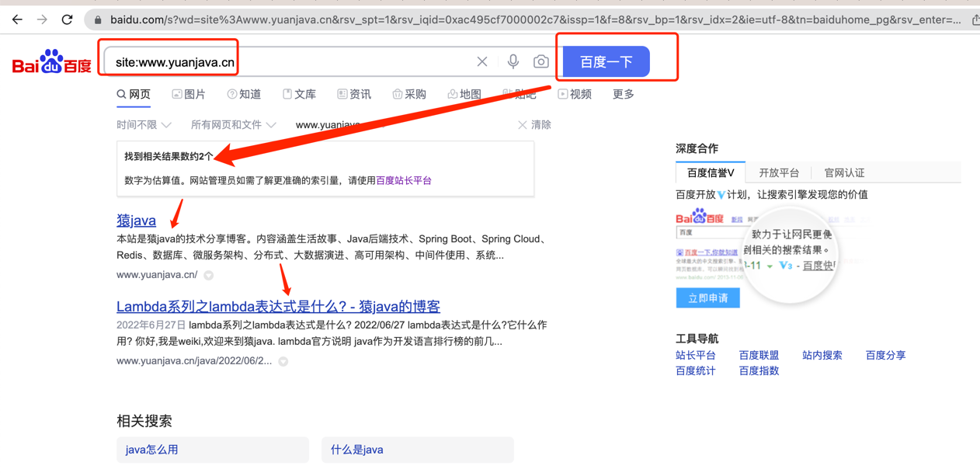Click the 立即申请 button

tap(707, 298)
